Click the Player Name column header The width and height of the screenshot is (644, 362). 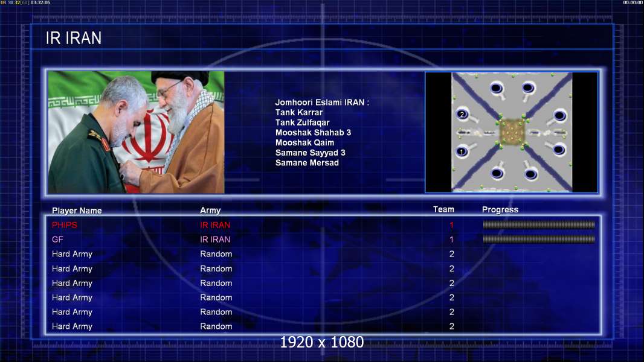pos(77,211)
